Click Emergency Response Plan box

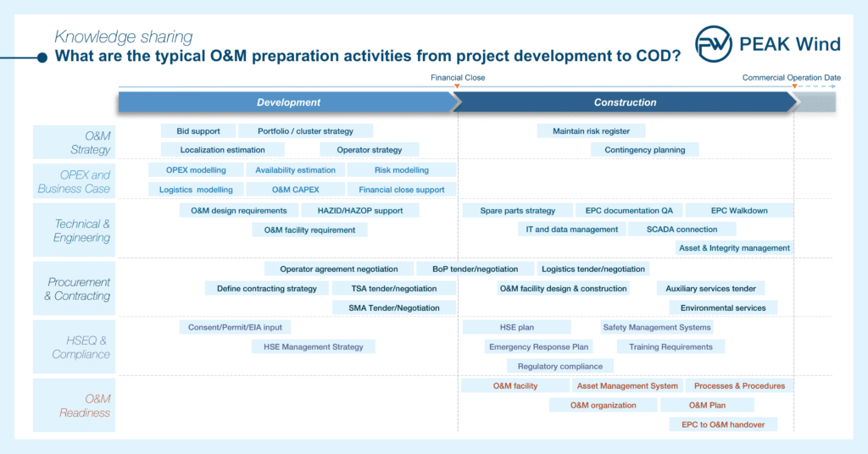tap(538, 346)
